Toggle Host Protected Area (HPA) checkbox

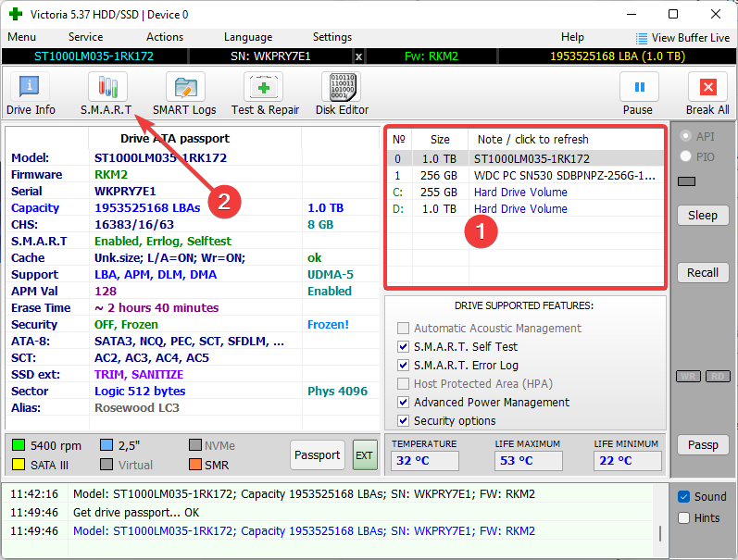(403, 383)
